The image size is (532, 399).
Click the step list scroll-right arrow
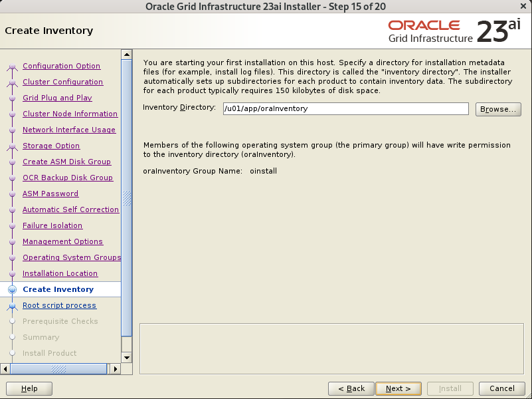tap(116, 369)
